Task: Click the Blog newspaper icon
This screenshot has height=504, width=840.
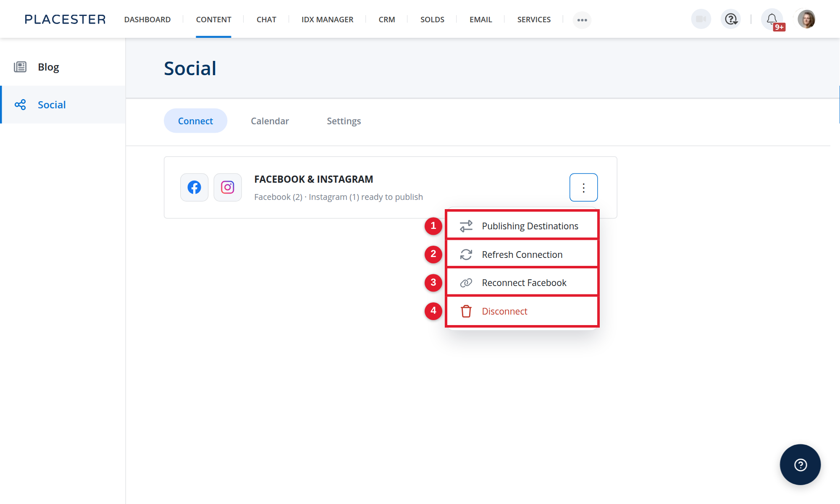Action: 20,67
